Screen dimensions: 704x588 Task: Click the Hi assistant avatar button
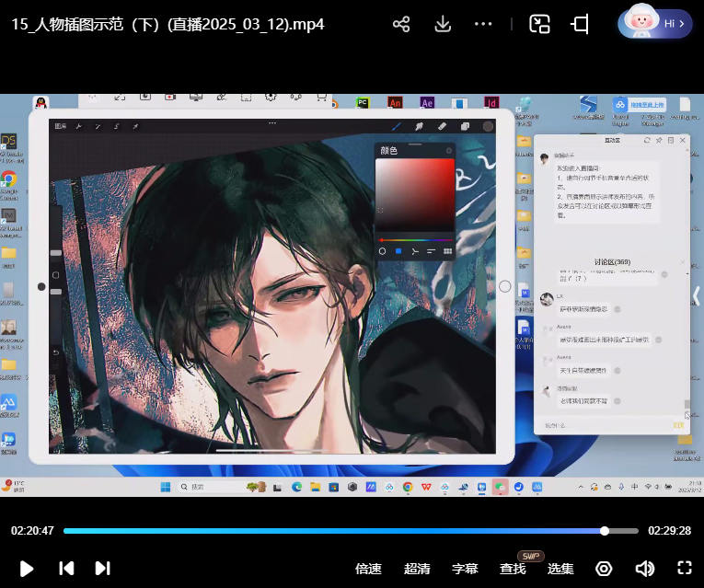tap(654, 24)
